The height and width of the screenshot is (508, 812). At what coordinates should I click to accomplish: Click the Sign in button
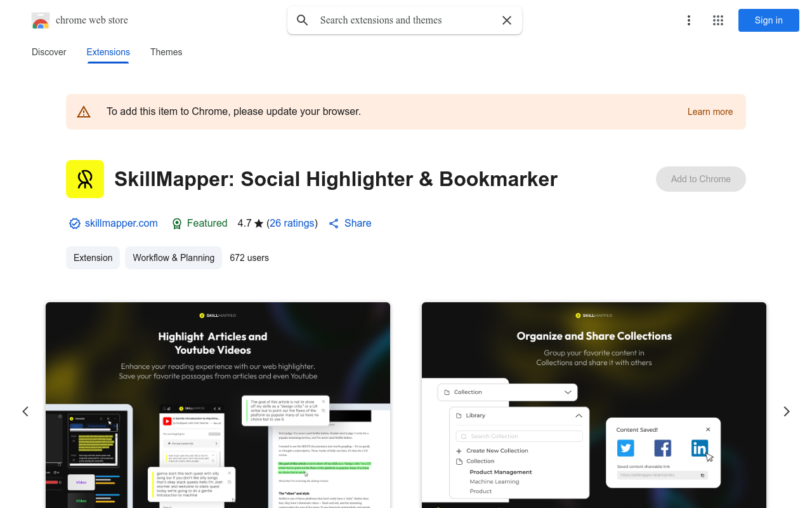click(768, 20)
